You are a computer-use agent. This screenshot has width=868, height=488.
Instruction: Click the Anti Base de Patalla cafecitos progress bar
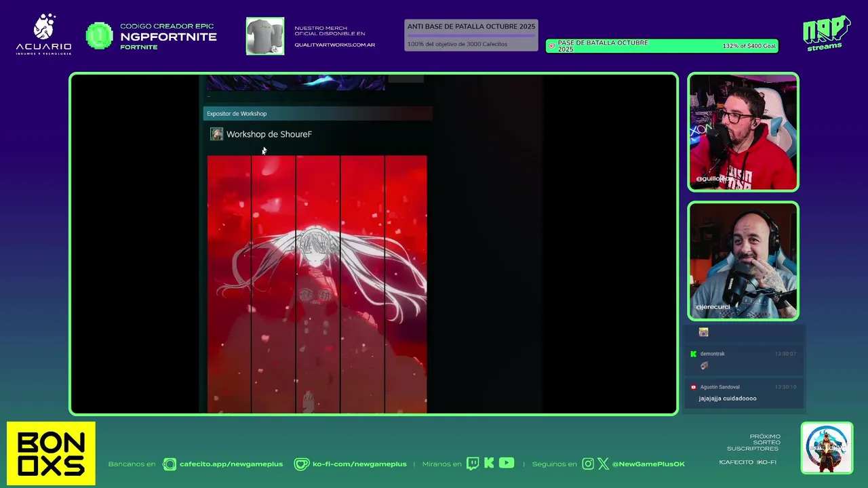[471, 35]
